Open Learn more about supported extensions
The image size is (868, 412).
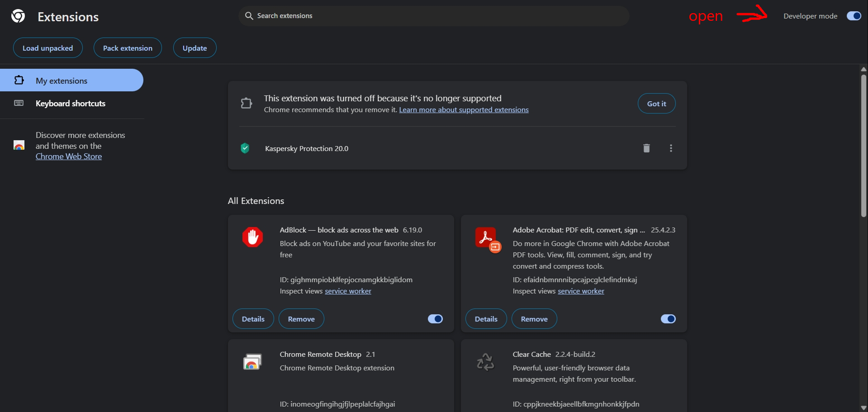(x=464, y=110)
